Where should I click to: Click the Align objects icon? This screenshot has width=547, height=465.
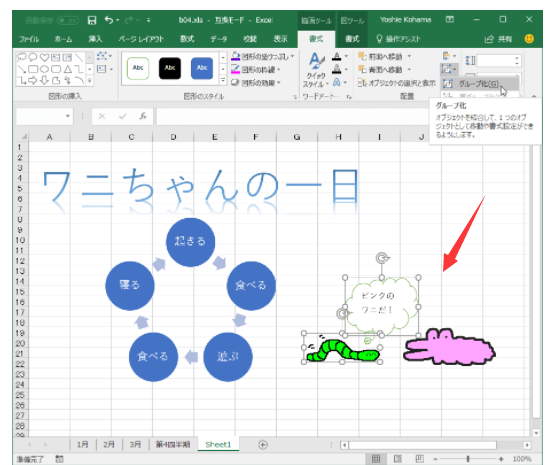click(446, 56)
